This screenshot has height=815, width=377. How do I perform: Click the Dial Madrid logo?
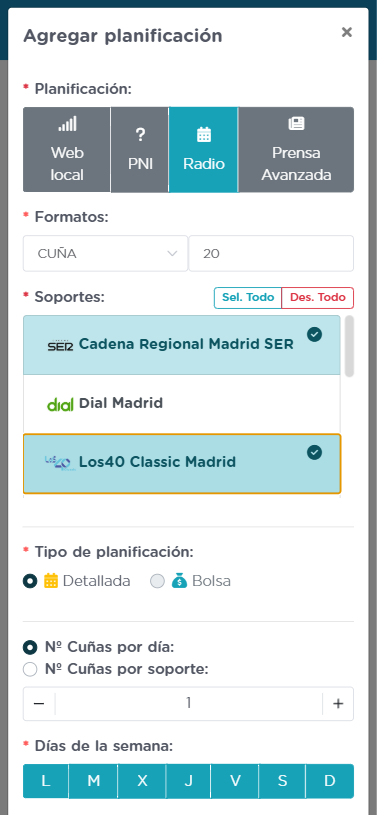(x=60, y=404)
